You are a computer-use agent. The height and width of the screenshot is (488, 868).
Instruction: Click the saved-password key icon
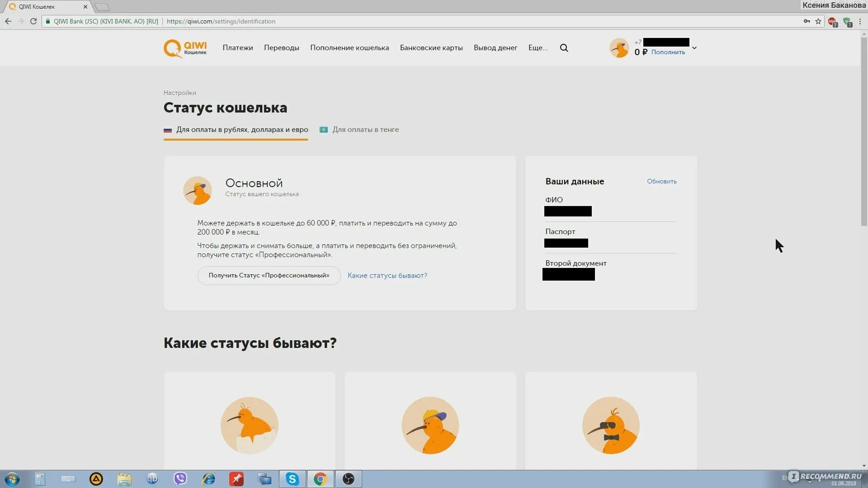tap(807, 21)
